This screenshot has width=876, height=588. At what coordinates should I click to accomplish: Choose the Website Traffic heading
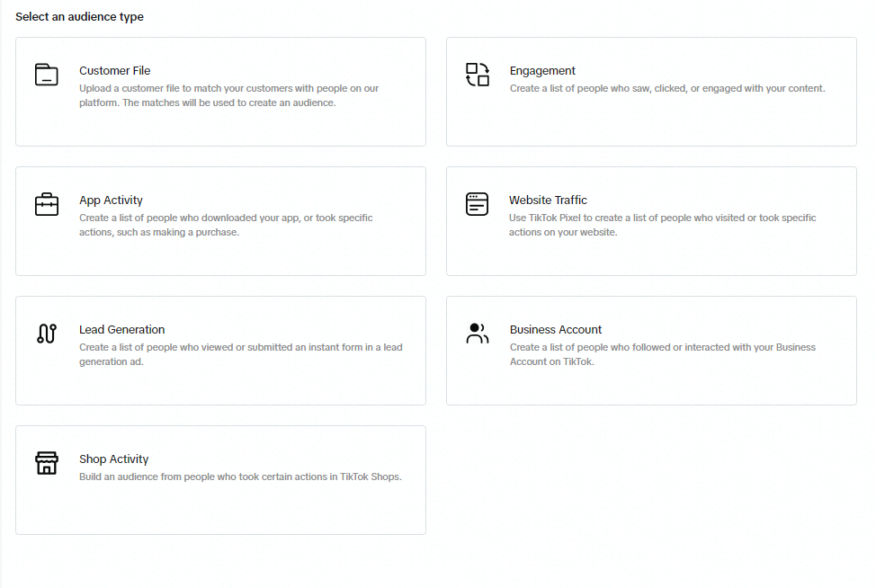click(x=548, y=200)
